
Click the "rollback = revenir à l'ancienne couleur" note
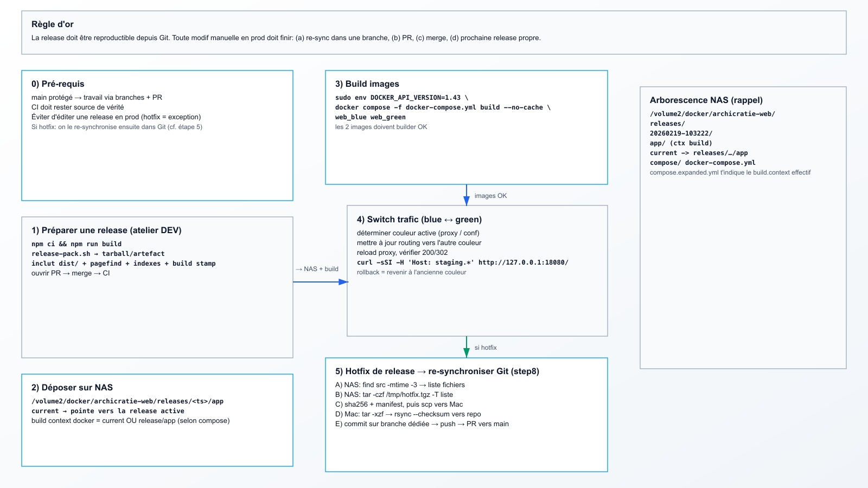(x=412, y=272)
